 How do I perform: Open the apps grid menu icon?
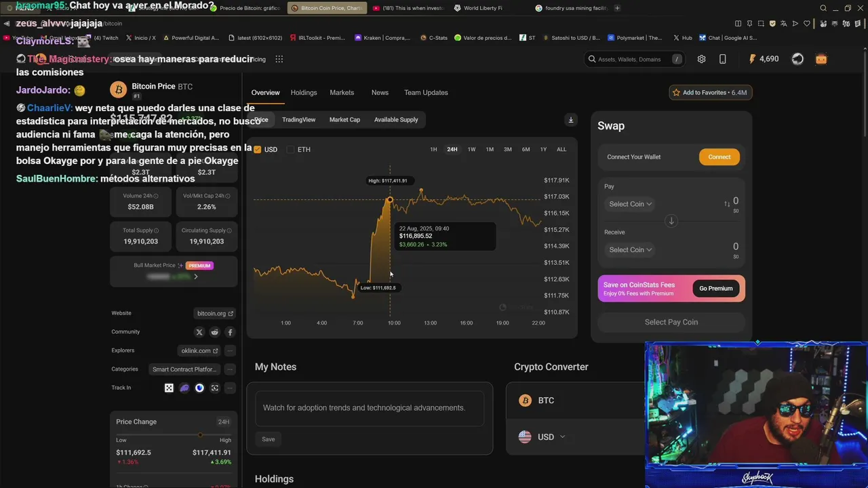tap(279, 59)
